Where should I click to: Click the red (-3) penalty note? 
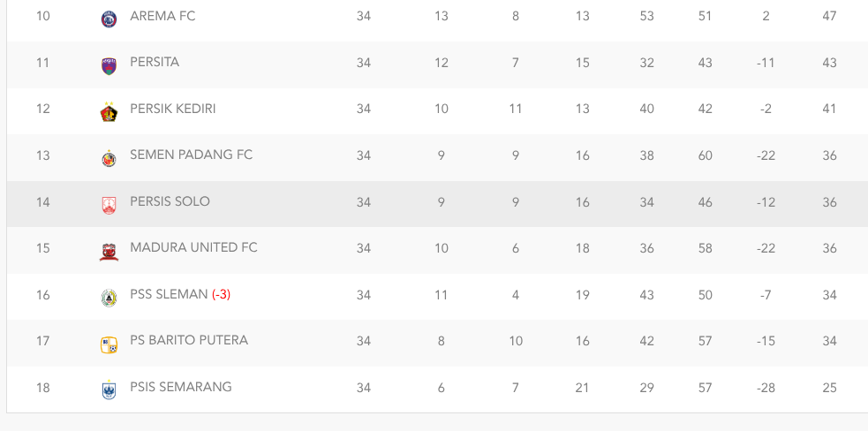pos(221,294)
